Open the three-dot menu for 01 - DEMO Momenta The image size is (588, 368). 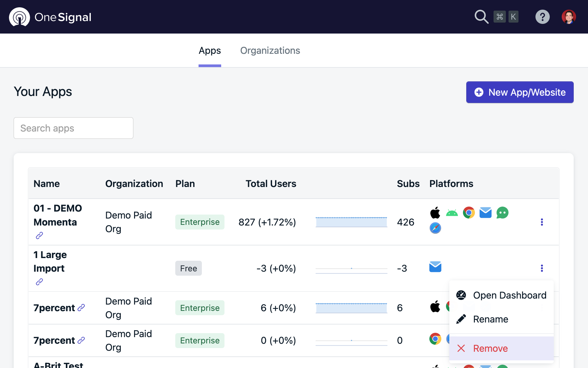(x=542, y=222)
